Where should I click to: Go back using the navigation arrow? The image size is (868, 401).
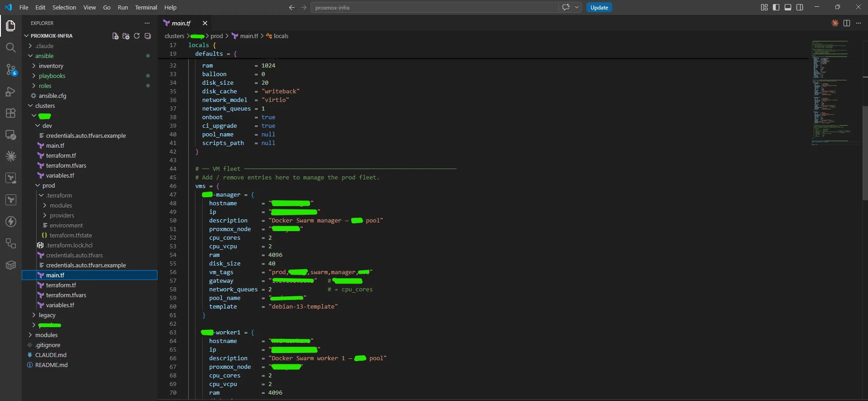tap(291, 7)
